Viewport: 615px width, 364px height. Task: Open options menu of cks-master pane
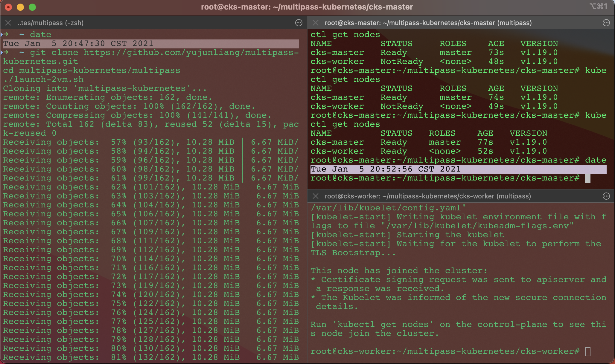point(606,23)
